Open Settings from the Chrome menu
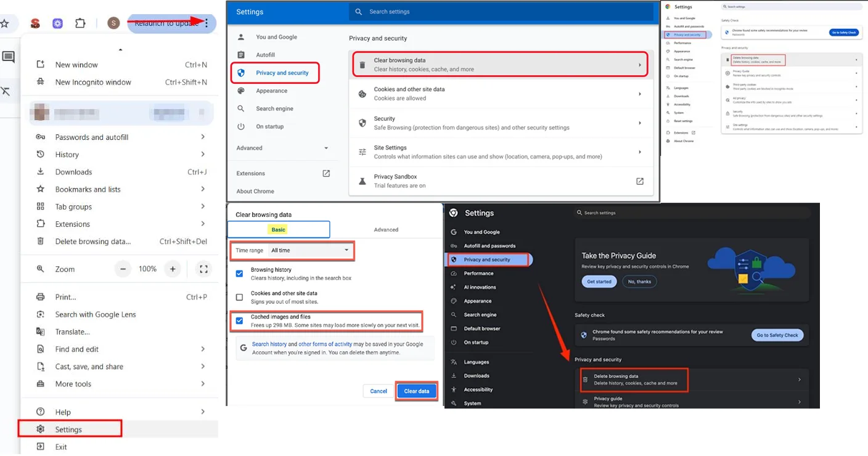This screenshot has width=868, height=456. [70, 429]
